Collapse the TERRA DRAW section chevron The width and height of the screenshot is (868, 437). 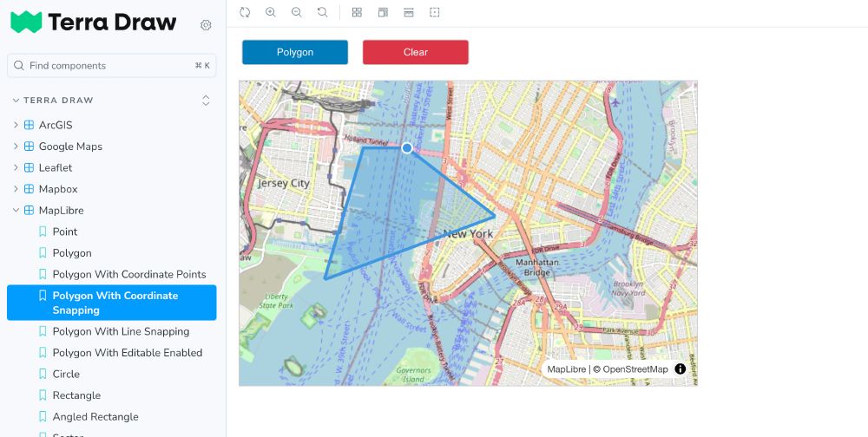pyautogui.click(x=16, y=100)
